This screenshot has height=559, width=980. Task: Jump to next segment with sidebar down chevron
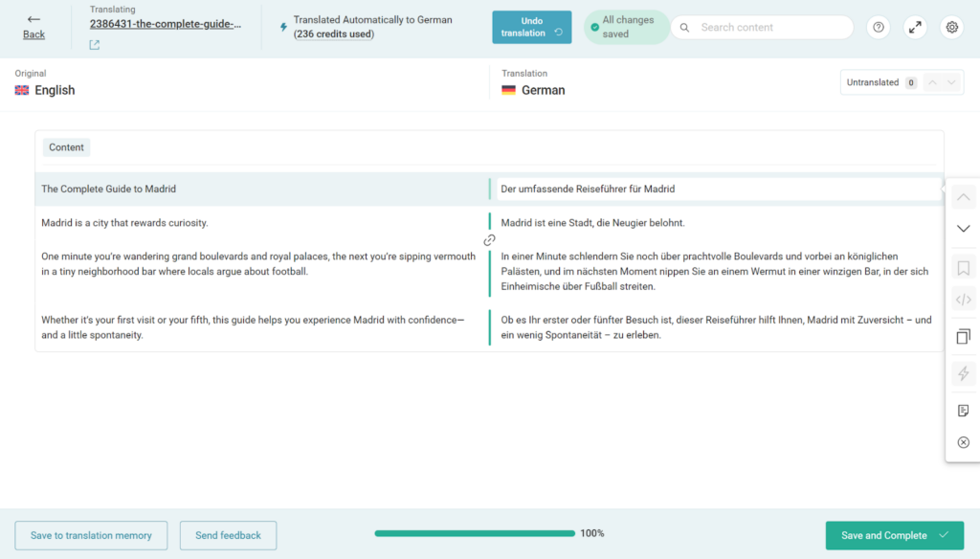(963, 228)
